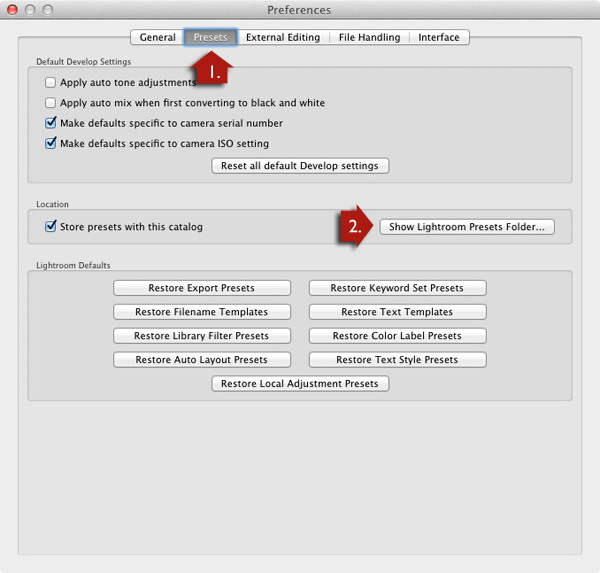Viewport: 600px width, 573px height.
Task: Enable Apply auto tone adjustments checkbox
Action: [51, 82]
